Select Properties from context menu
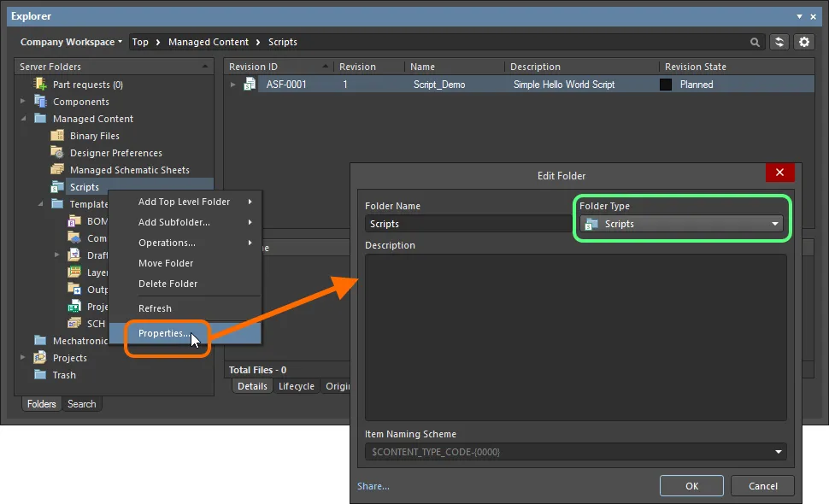Image resolution: width=829 pixels, height=504 pixels. pos(184,333)
